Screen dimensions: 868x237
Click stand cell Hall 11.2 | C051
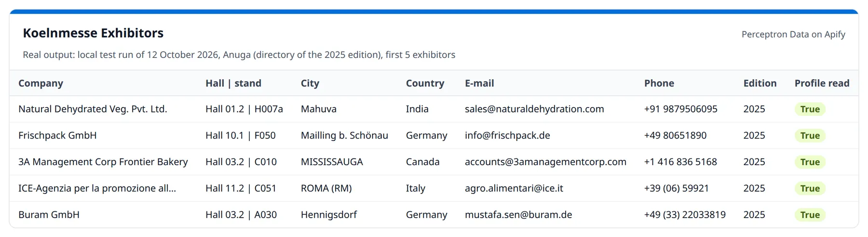pos(241,188)
